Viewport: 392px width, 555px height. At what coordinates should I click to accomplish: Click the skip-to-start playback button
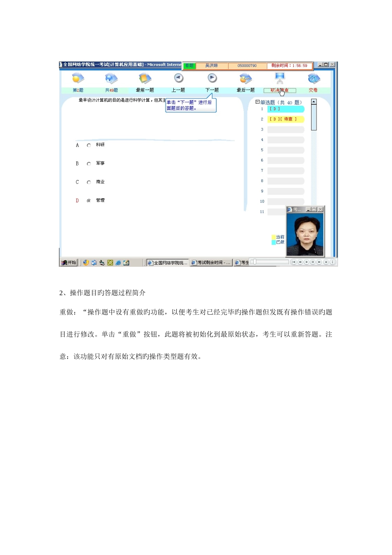coord(293,262)
